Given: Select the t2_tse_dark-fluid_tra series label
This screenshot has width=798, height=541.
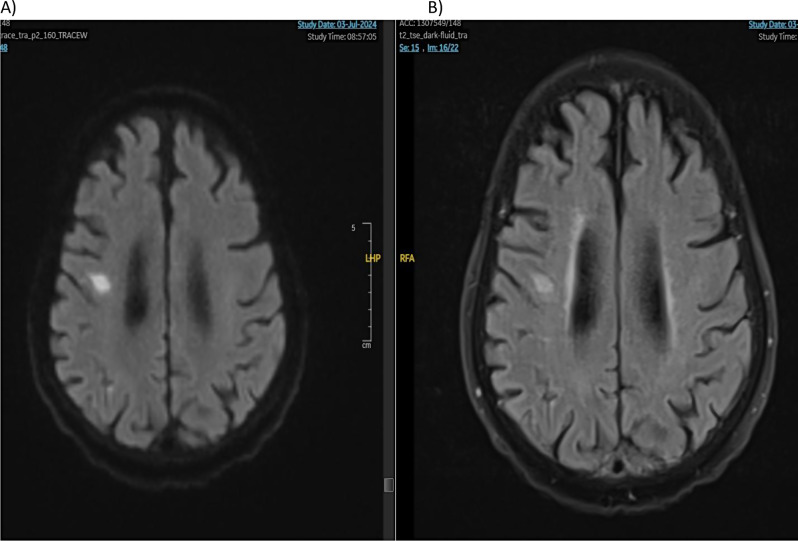Looking at the screenshot, I should coord(433,36).
